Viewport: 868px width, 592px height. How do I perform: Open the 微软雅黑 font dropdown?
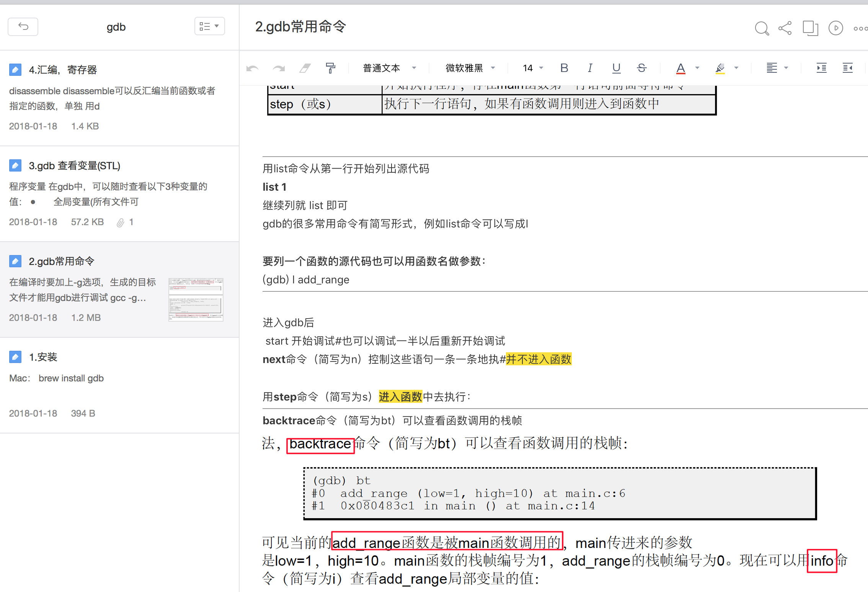[470, 68]
